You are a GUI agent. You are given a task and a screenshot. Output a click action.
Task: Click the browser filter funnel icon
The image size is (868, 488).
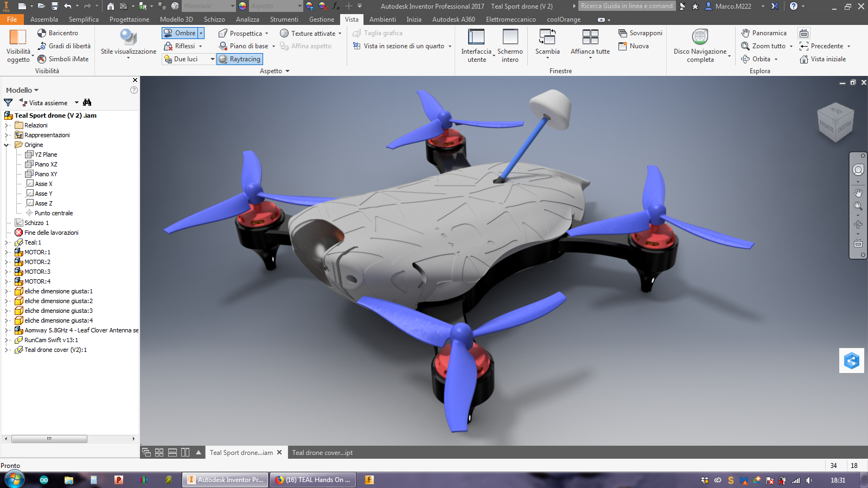tap(8, 102)
